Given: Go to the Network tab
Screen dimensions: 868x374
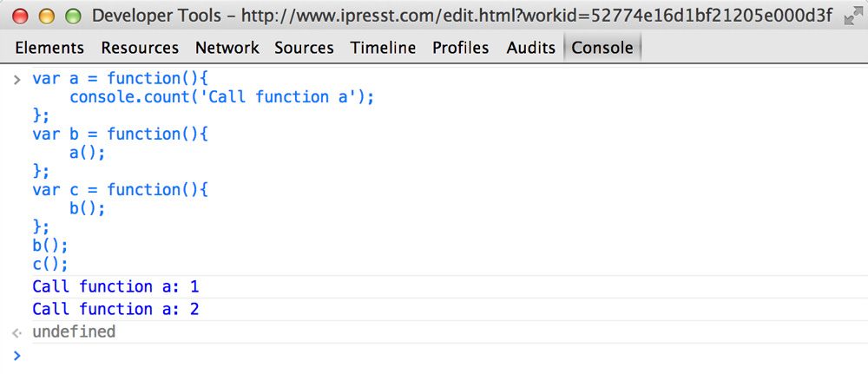Looking at the screenshot, I should [227, 48].
